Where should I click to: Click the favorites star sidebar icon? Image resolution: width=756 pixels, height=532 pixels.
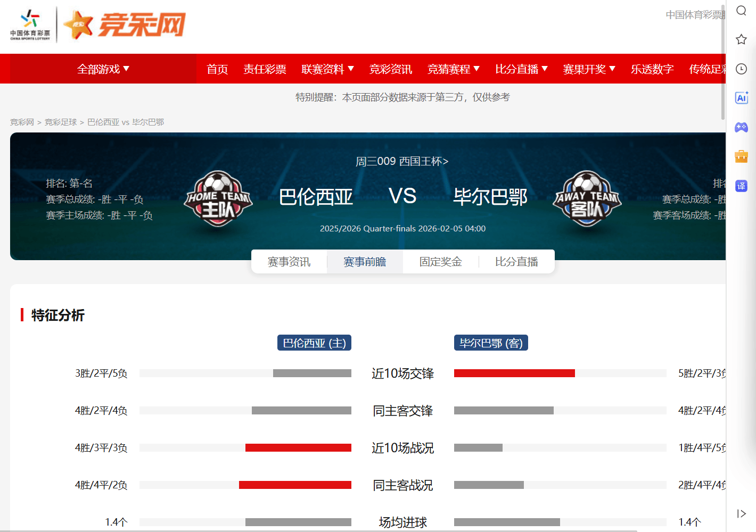[x=741, y=39]
